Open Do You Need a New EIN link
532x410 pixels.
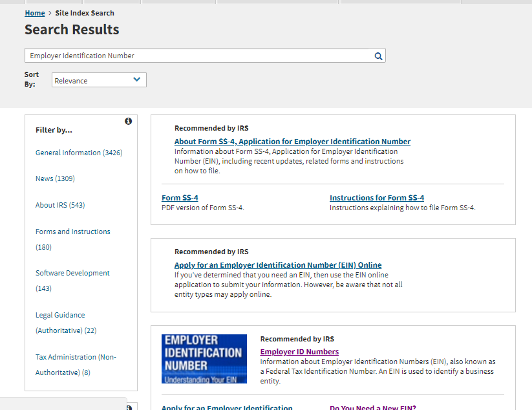tap(372, 407)
